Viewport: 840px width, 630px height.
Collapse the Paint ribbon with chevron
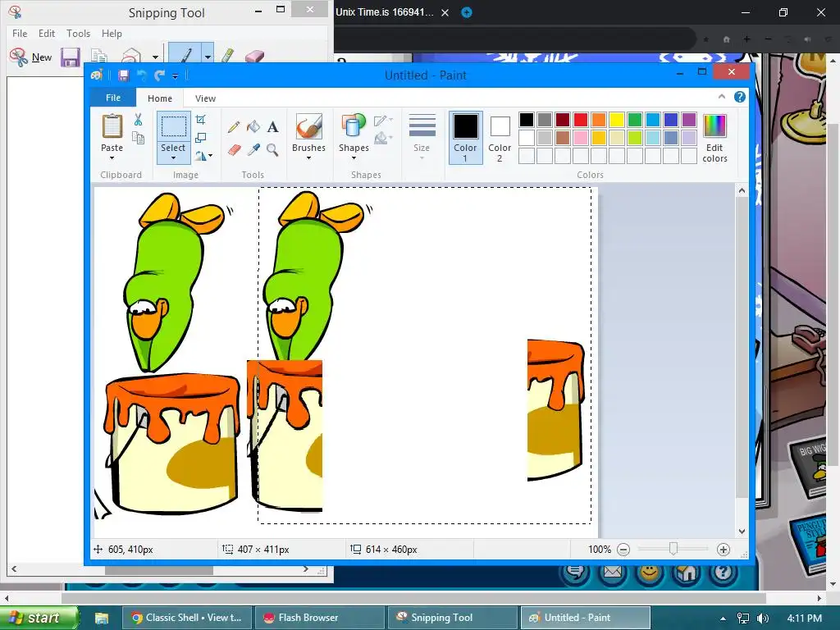tap(722, 97)
